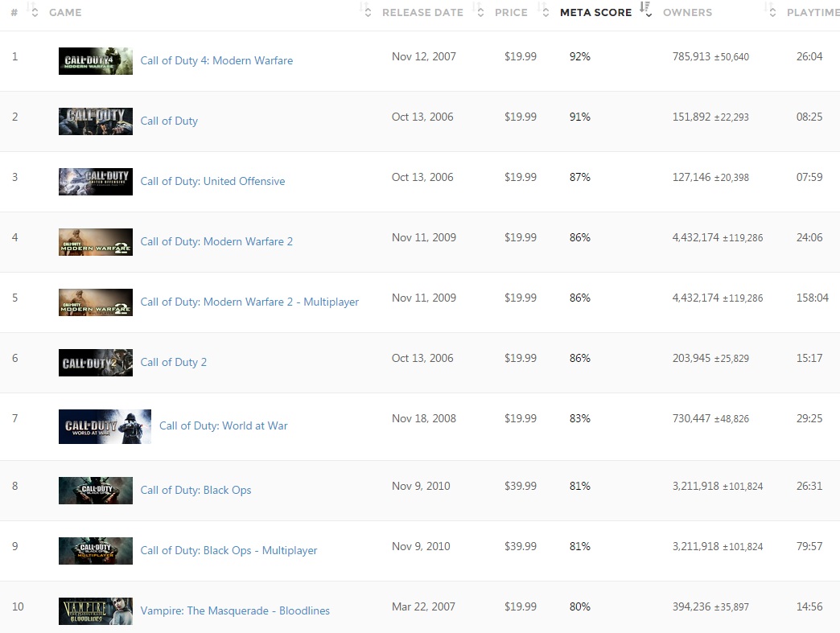Open the Modern Warfare 2 row 4 thumbnail
The image size is (840, 633).
pyautogui.click(x=96, y=242)
